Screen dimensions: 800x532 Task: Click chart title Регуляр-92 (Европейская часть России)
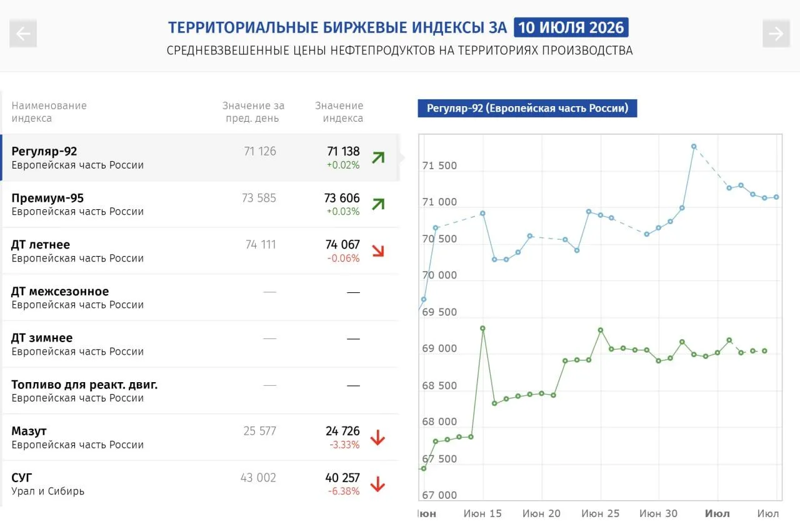pyautogui.click(x=527, y=108)
